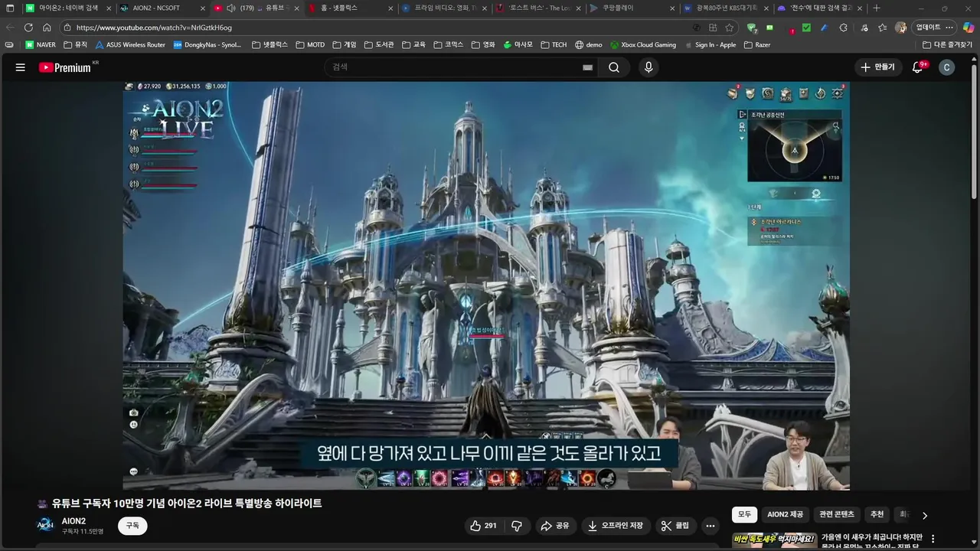Expand the 다른 즐겨찾기 folder
Image resolution: width=980 pixels, height=551 pixels.
tap(947, 45)
